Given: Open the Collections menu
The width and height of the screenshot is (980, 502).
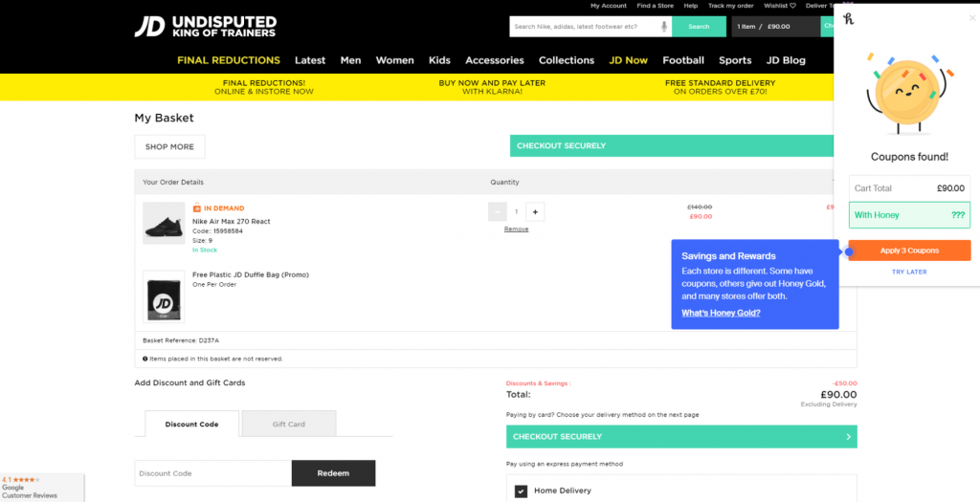Looking at the screenshot, I should (x=567, y=60).
